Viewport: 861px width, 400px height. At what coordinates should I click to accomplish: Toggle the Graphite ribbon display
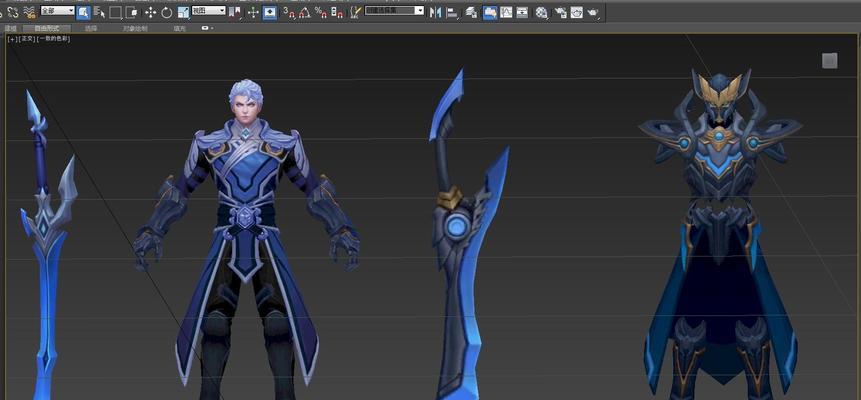pos(490,12)
